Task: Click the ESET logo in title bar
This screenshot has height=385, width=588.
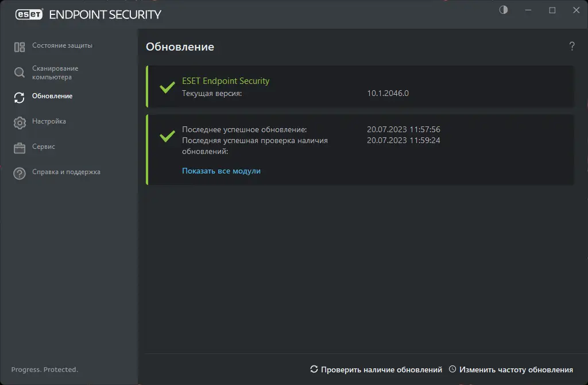Action: pos(29,14)
